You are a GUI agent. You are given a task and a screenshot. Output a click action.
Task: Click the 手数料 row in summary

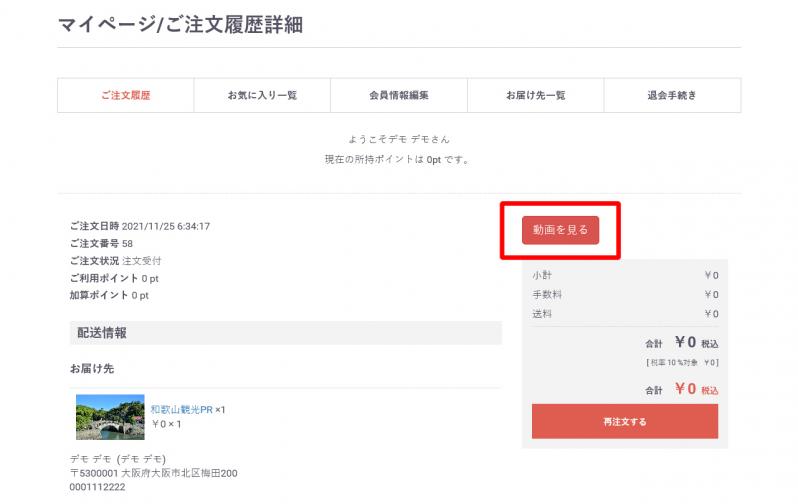[625, 295]
